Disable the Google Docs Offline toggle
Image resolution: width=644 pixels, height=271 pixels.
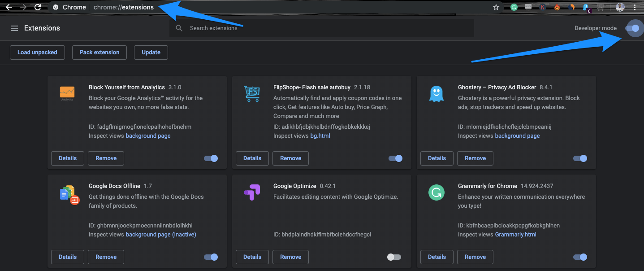pyautogui.click(x=211, y=257)
